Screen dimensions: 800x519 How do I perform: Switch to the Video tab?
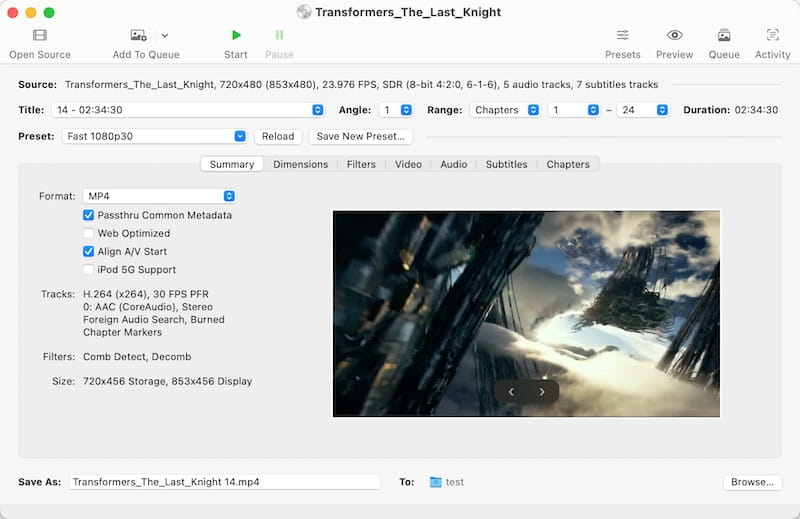pos(408,164)
